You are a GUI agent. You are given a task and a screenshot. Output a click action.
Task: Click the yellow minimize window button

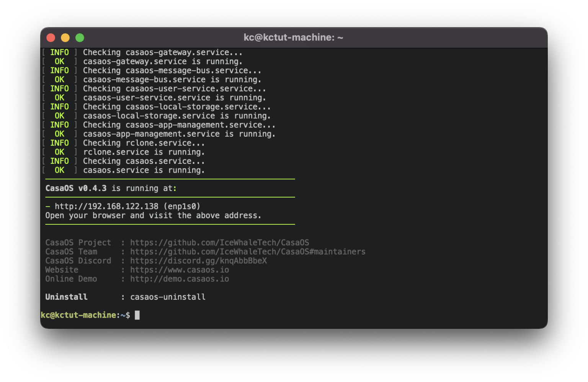click(x=65, y=38)
